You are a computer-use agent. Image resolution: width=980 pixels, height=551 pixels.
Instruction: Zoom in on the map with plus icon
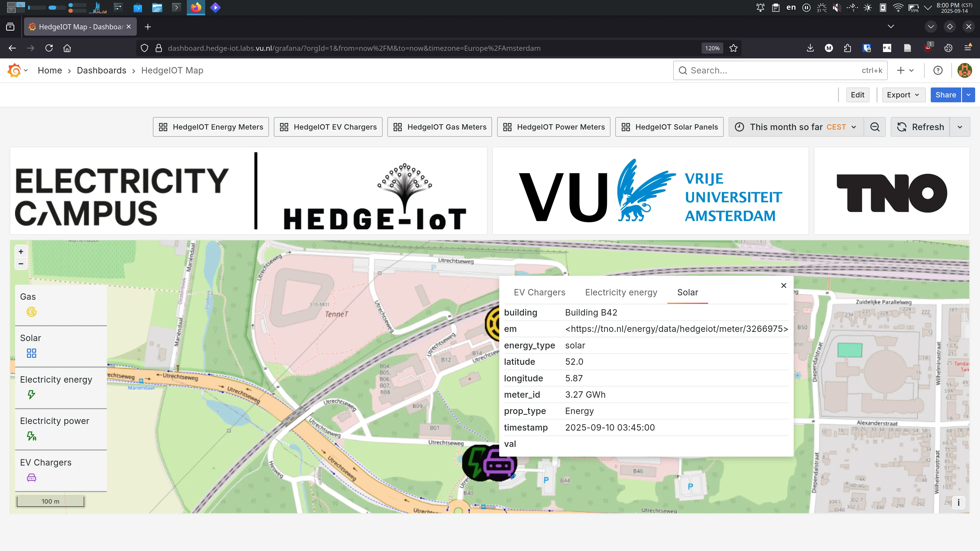click(21, 251)
